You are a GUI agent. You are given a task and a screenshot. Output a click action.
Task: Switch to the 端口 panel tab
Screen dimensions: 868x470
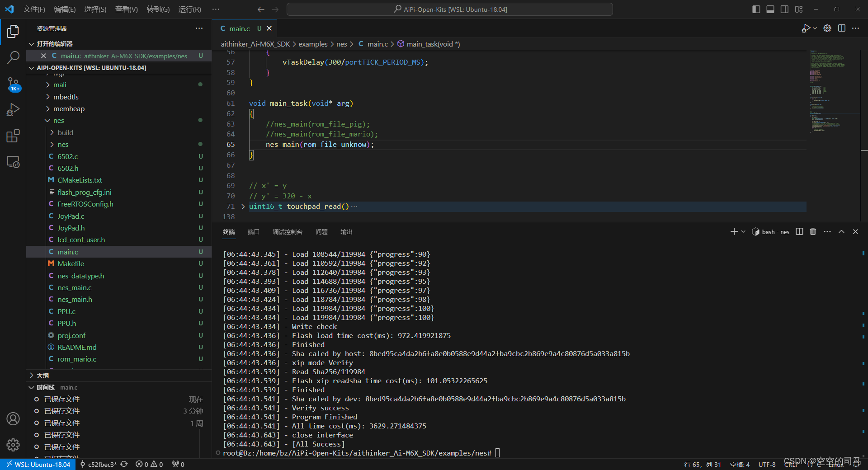pos(254,232)
